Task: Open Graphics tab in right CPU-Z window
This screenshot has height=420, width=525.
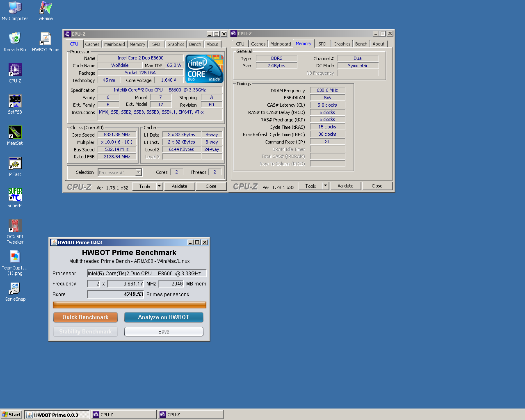Action: pos(342,44)
